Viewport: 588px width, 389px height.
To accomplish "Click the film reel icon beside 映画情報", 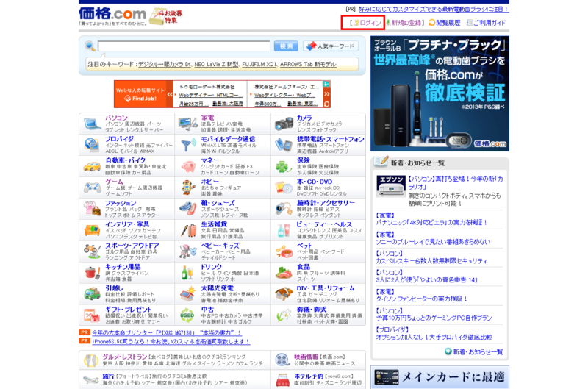I will (x=282, y=360).
